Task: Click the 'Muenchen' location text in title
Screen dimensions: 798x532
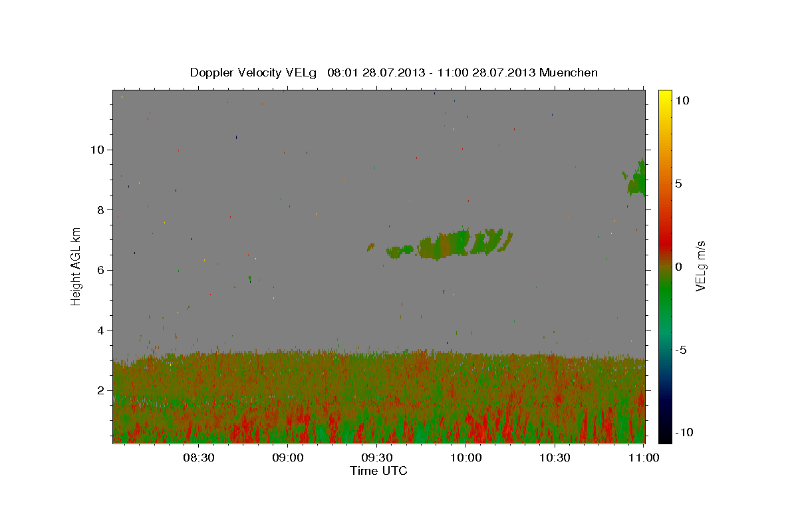Action: [x=569, y=72]
